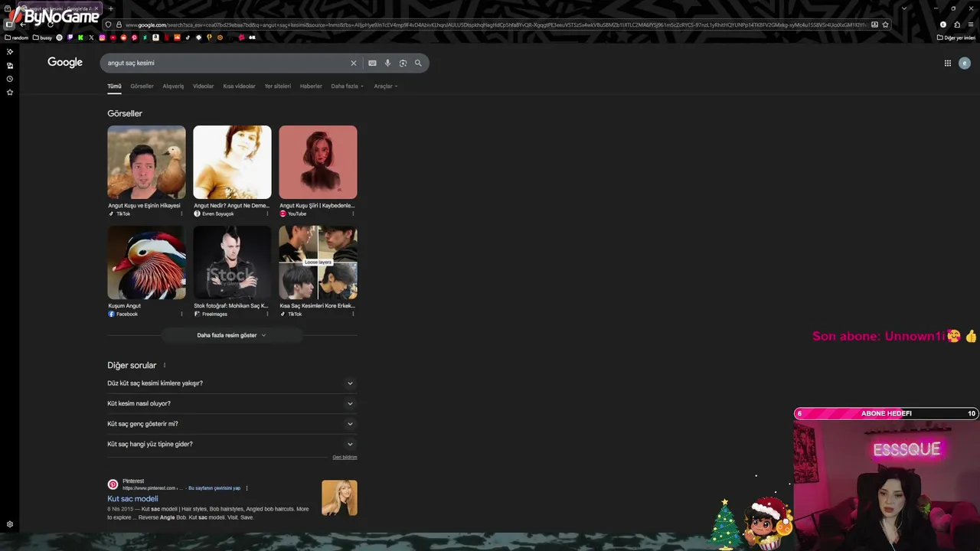Expand Küt kesim nasıl oluyor question

tap(232, 403)
